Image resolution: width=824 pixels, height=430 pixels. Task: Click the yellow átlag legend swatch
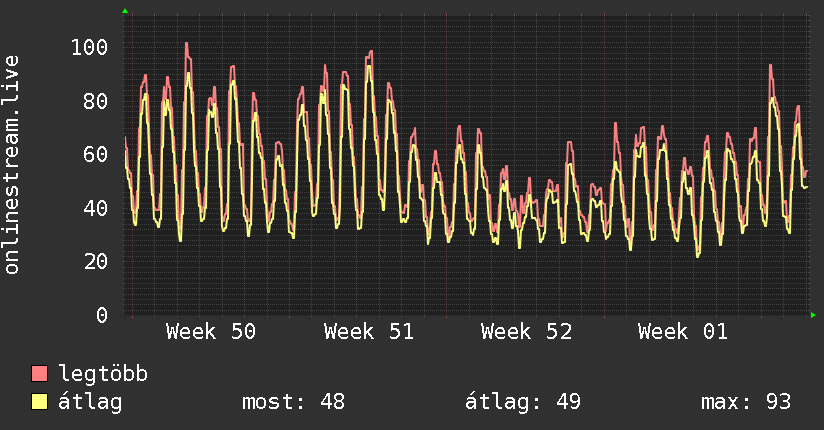click(x=39, y=402)
